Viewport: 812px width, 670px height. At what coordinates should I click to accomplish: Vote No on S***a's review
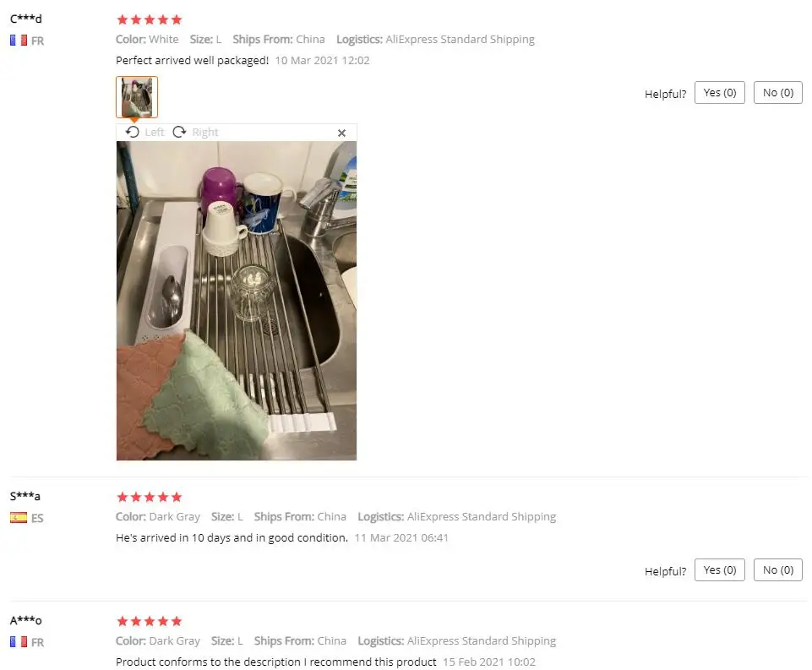(x=778, y=570)
